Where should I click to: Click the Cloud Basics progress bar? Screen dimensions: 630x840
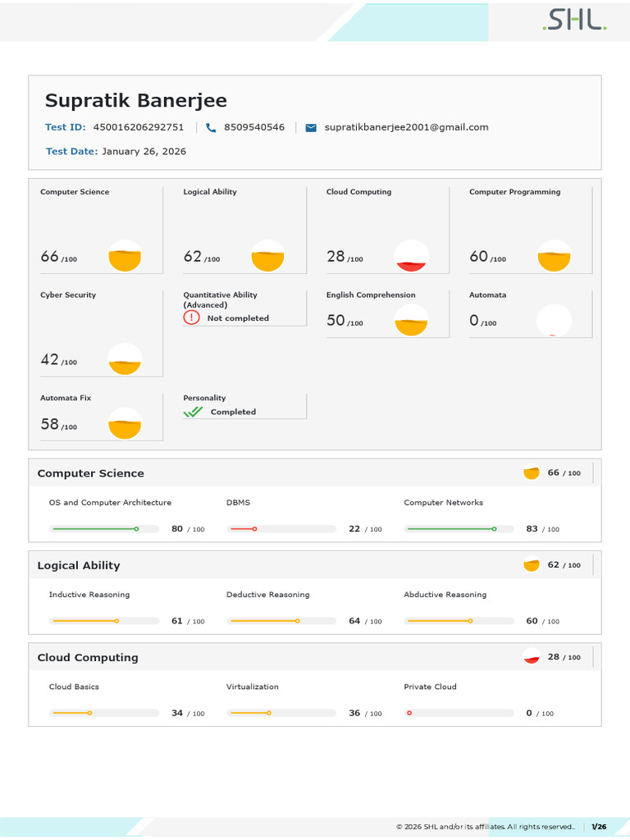(104, 713)
